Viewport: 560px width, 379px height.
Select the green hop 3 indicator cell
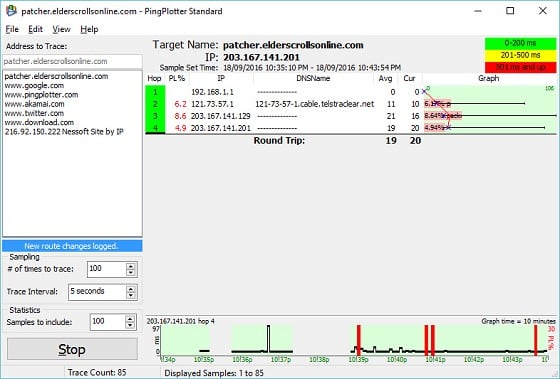pos(155,116)
